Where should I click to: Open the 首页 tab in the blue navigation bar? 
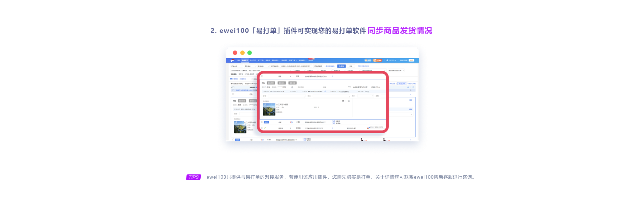[239, 61]
